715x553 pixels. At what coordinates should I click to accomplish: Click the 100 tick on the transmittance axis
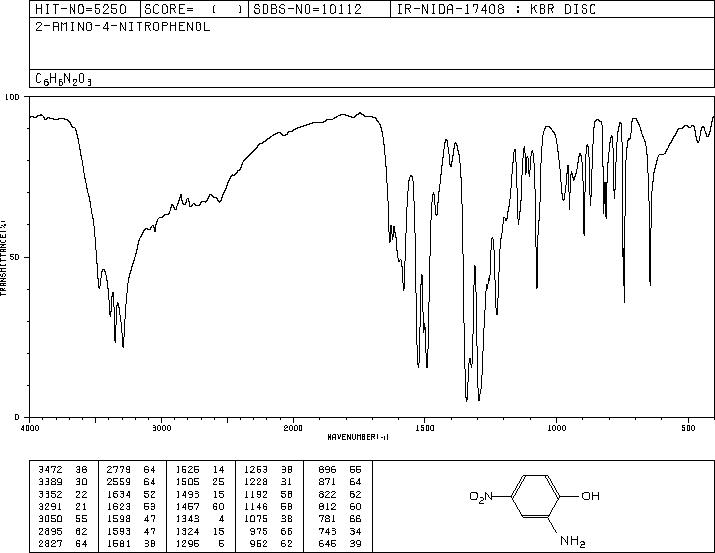tap(12, 97)
